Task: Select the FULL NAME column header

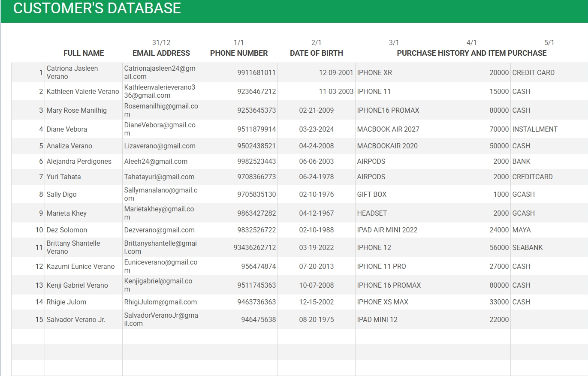Action: [x=84, y=53]
